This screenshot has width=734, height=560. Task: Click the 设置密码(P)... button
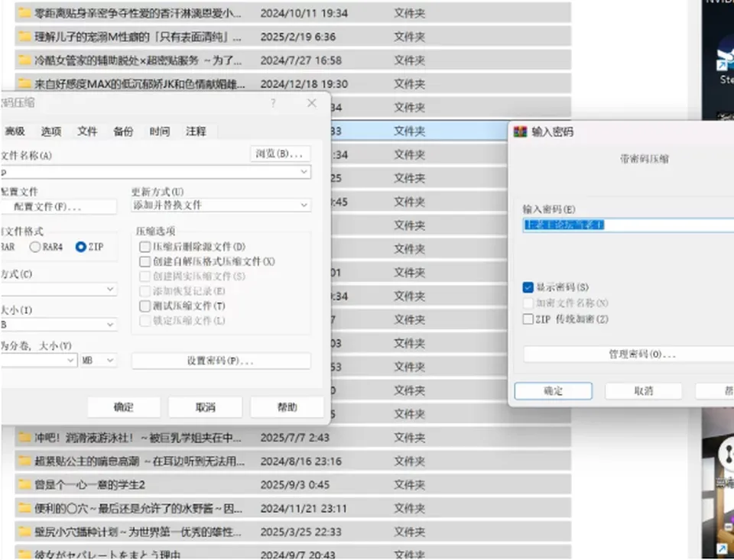(221, 361)
